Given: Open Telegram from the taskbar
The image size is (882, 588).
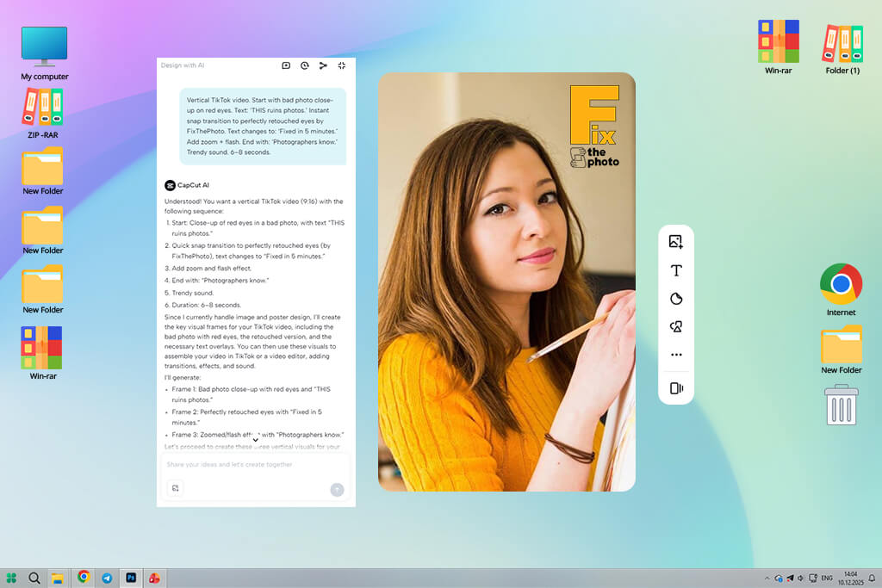Looking at the screenshot, I should pyautogui.click(x=107, y=578).
